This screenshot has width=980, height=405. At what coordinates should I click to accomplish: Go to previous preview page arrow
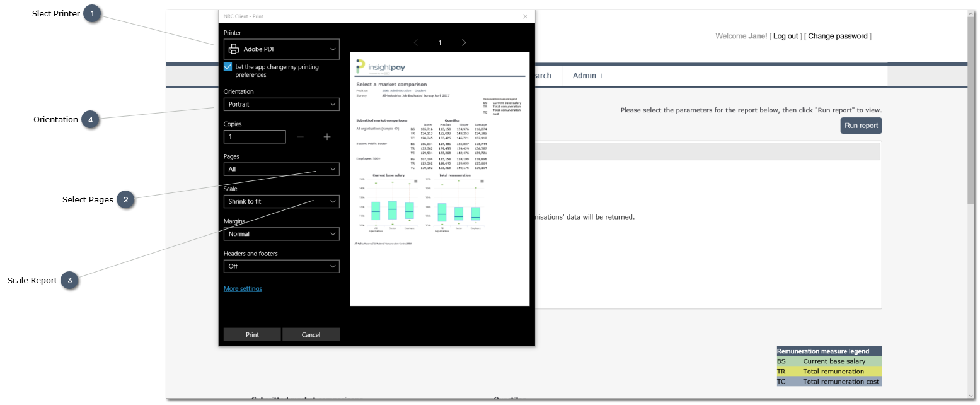pyautogui.click(x=416, y=43)
